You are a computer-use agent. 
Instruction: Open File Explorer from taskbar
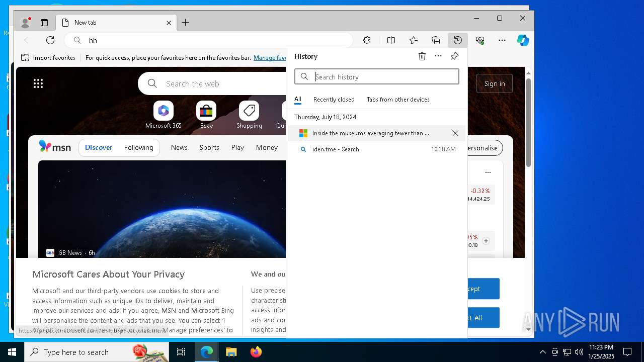pos(231,352)
